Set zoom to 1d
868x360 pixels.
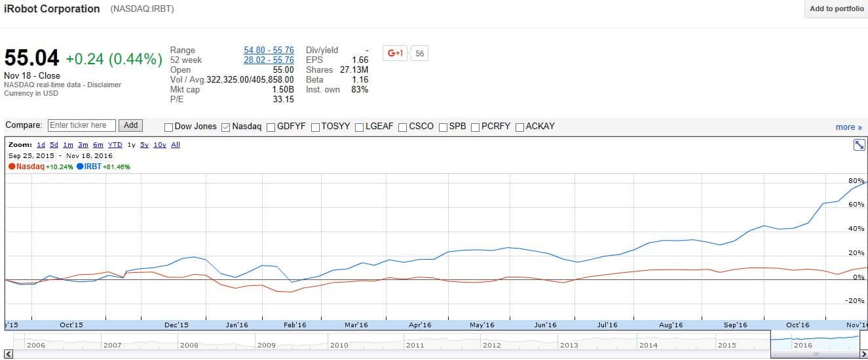coord(41,145)
